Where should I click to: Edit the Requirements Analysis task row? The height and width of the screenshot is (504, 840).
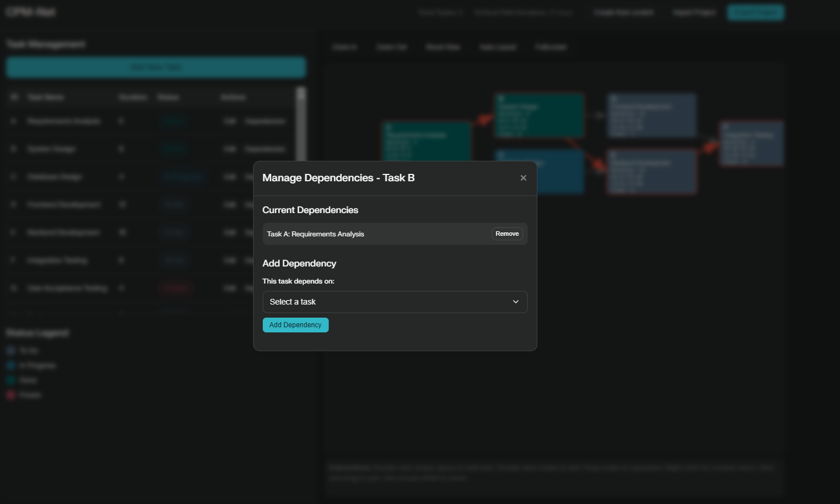230,121
